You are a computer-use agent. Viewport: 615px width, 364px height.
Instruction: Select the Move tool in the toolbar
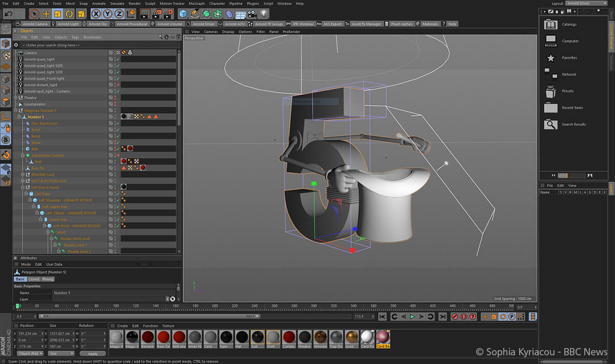46,14
